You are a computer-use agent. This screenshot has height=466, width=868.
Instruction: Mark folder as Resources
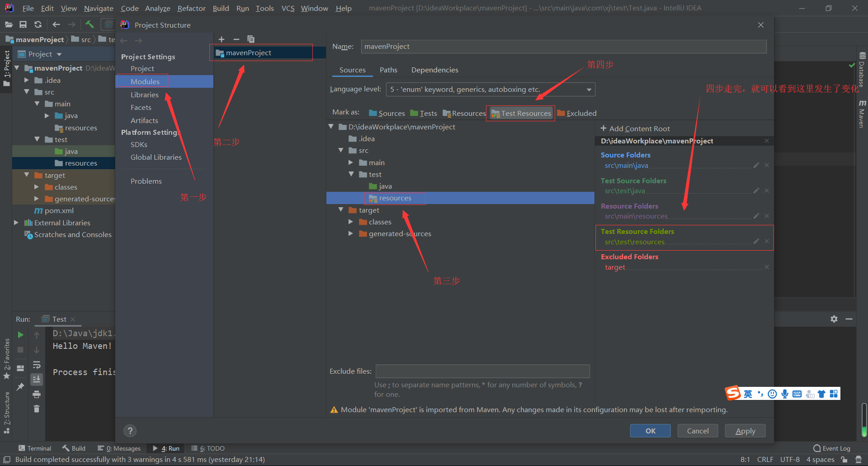[464, 113]
